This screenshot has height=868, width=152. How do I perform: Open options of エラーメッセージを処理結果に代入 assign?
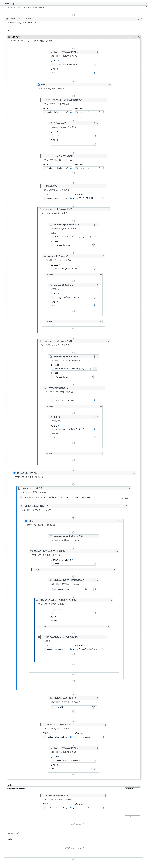[105, 796]
